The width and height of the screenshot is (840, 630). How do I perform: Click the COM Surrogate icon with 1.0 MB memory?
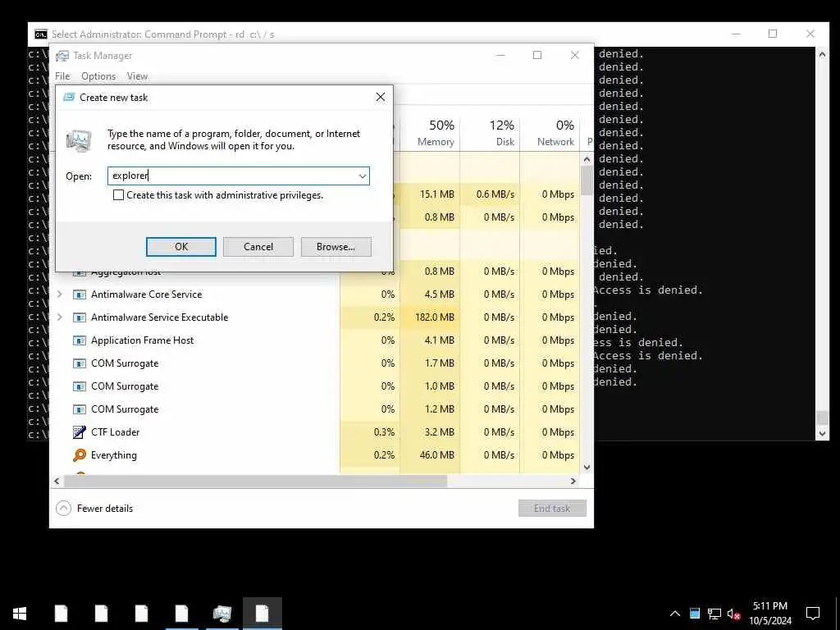click(80, 387)
